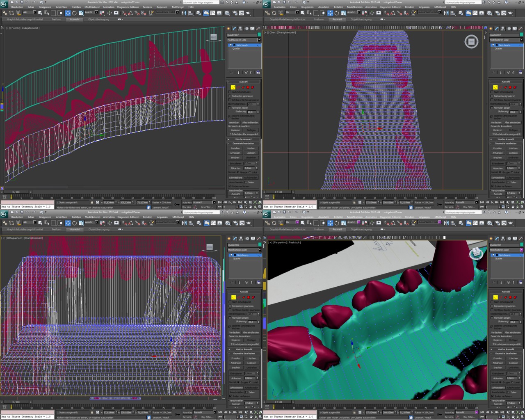Click the Rotate tool in top-left window toolbar

pos(75,13)
